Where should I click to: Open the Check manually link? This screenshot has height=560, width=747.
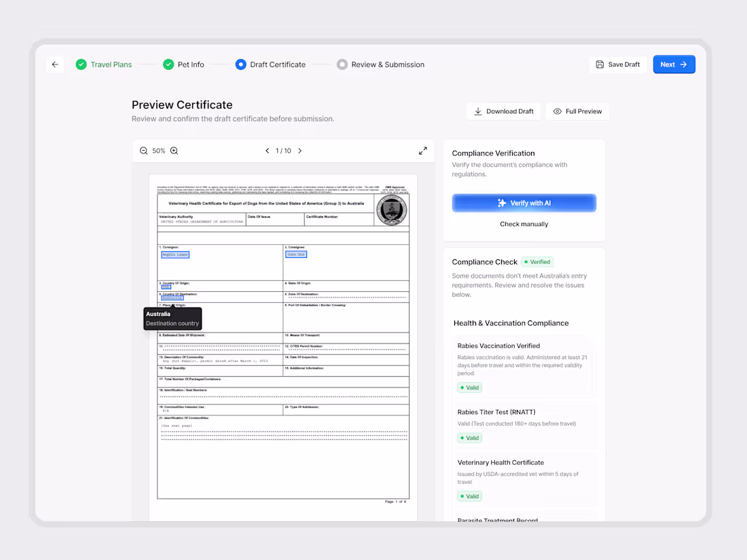(524, 223)
